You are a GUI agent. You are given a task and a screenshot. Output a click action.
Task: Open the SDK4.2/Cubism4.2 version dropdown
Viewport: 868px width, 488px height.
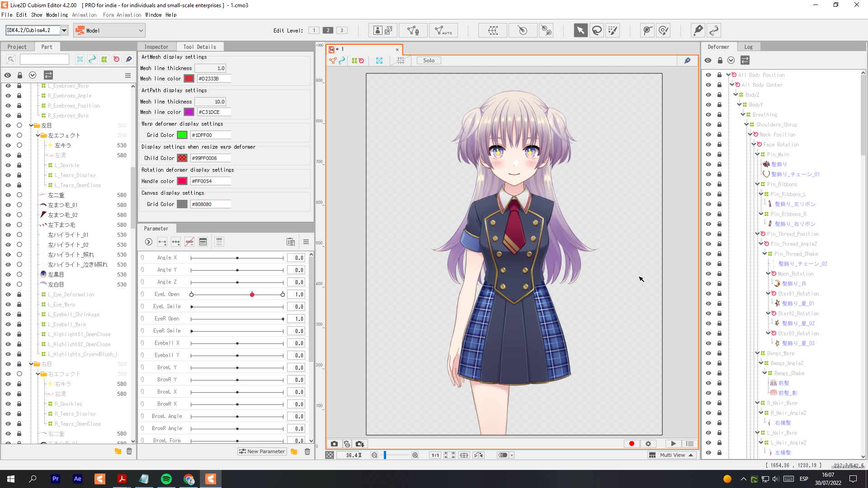click(x=64, y=30)
